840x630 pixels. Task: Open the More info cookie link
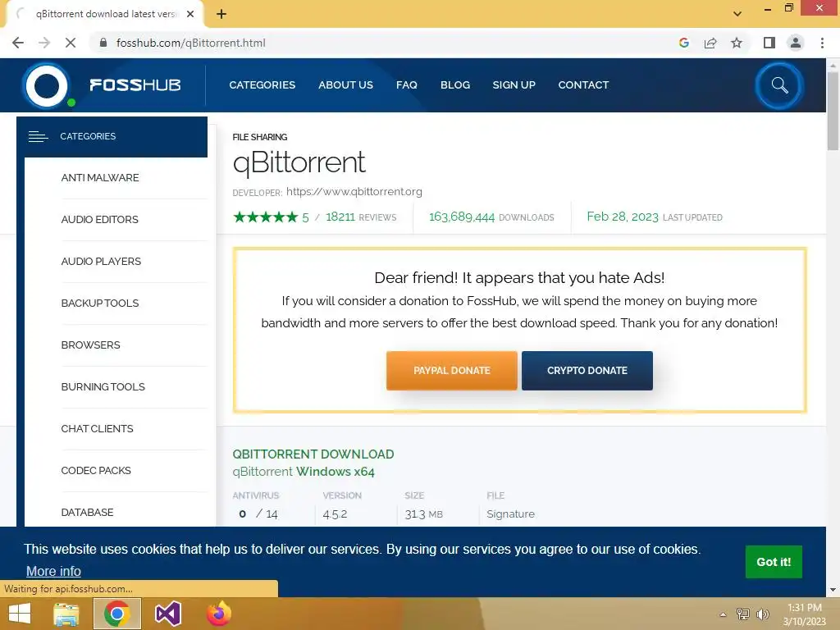point(53,572)
